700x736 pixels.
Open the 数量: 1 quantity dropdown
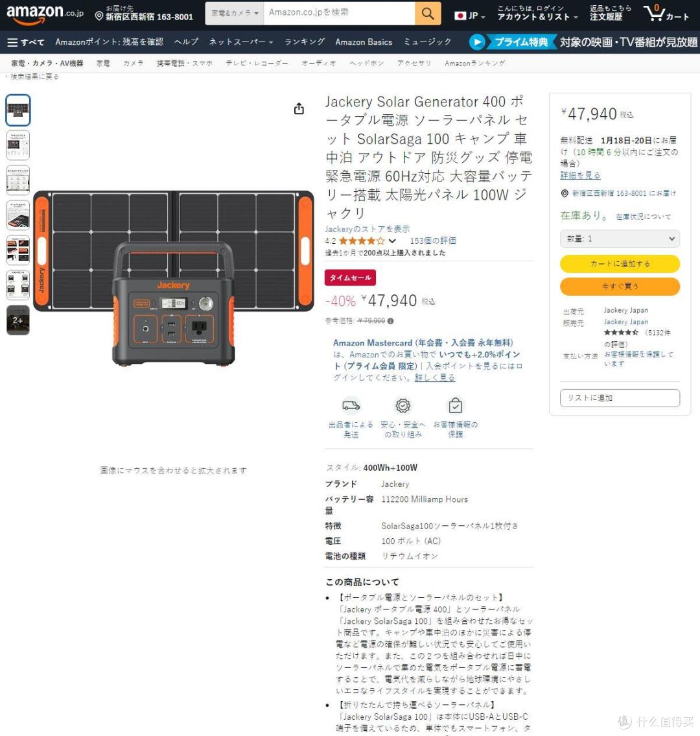click(x=620, y=239)
